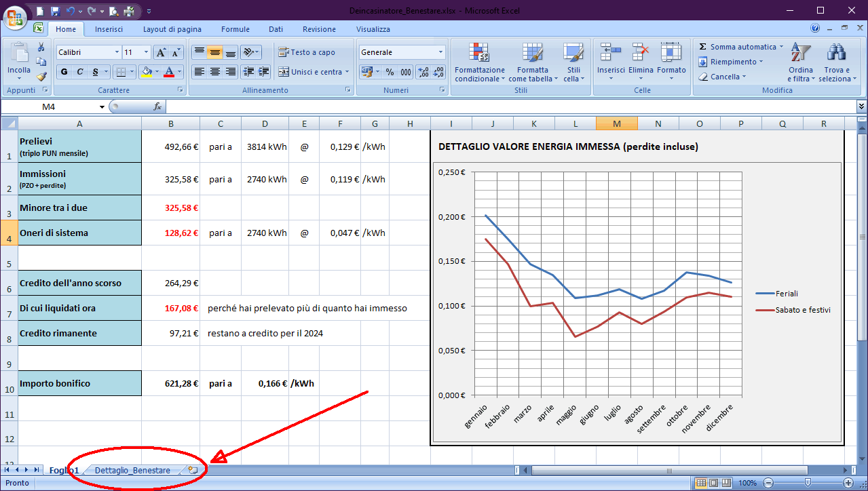868x491 pixels.
Task: Save workbook via quick access toolbar
Action: (56, 11)
